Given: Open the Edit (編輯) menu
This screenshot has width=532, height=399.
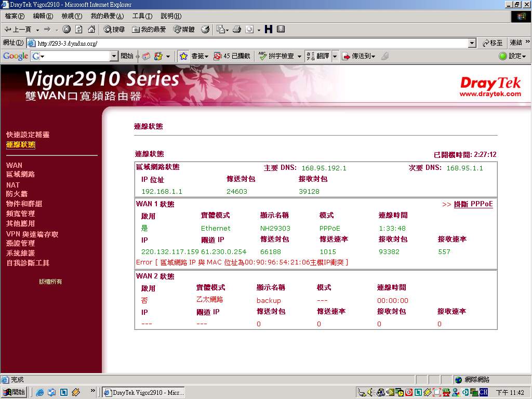Looking at the screenshot, I should (43, 16).
